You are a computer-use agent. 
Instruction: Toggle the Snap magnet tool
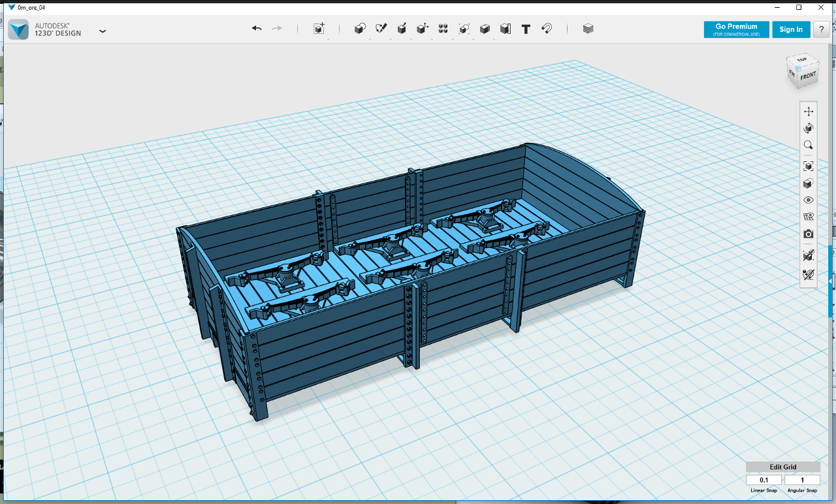coord(547,29)
